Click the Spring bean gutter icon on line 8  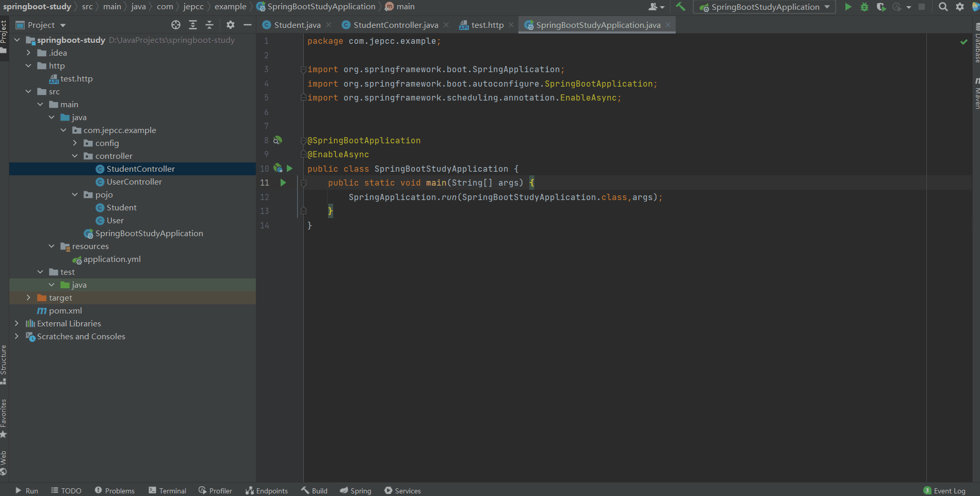point(277,140)
